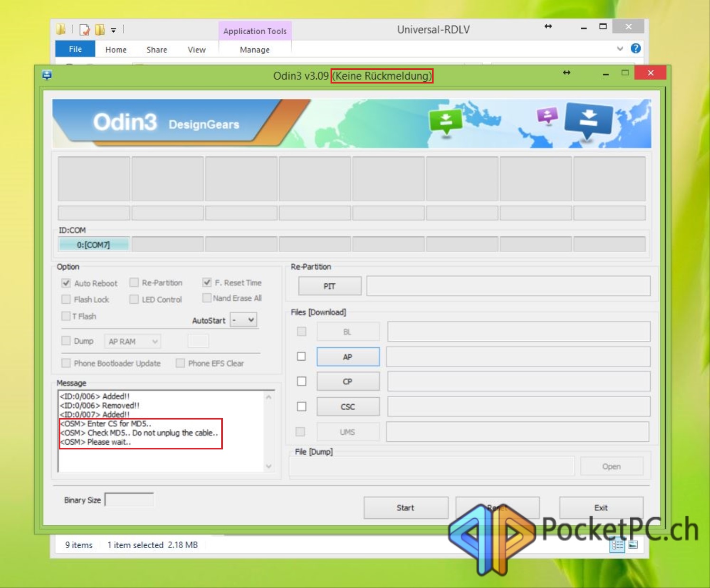Click the 0:[COM7] port indicator
710x588 pixels.
94,244
